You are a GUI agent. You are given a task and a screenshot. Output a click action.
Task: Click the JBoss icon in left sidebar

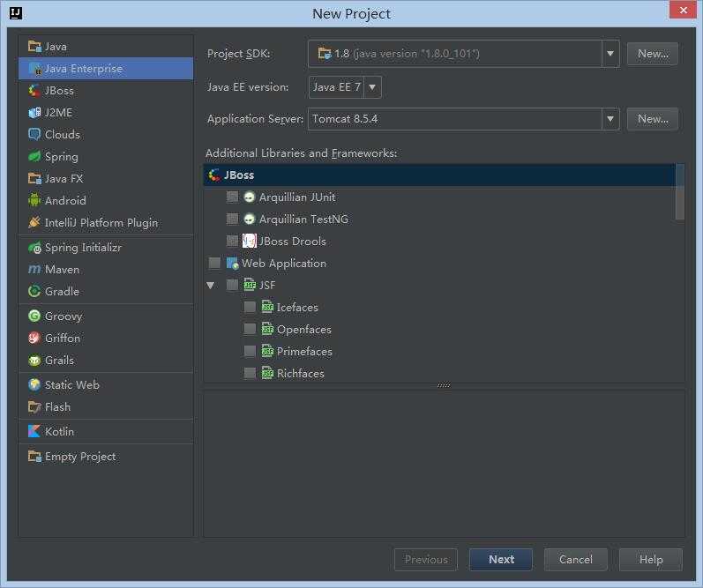click(34, 91)
